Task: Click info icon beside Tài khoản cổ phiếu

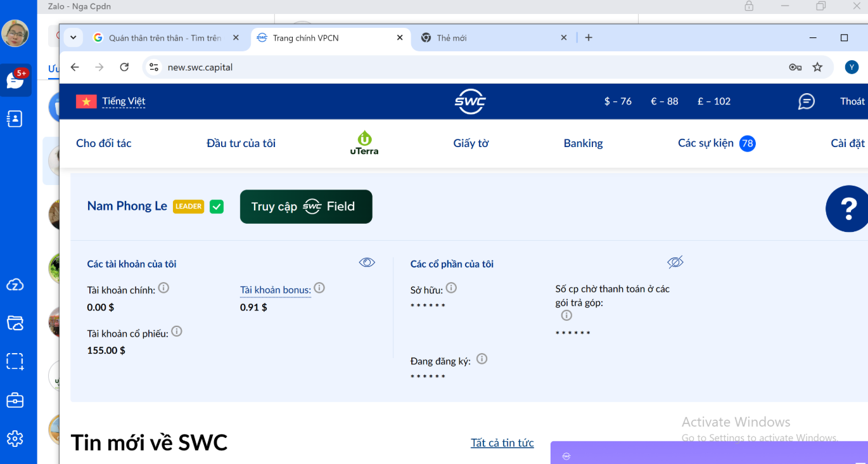Action: pyautogui.click(x=177, y=331)
